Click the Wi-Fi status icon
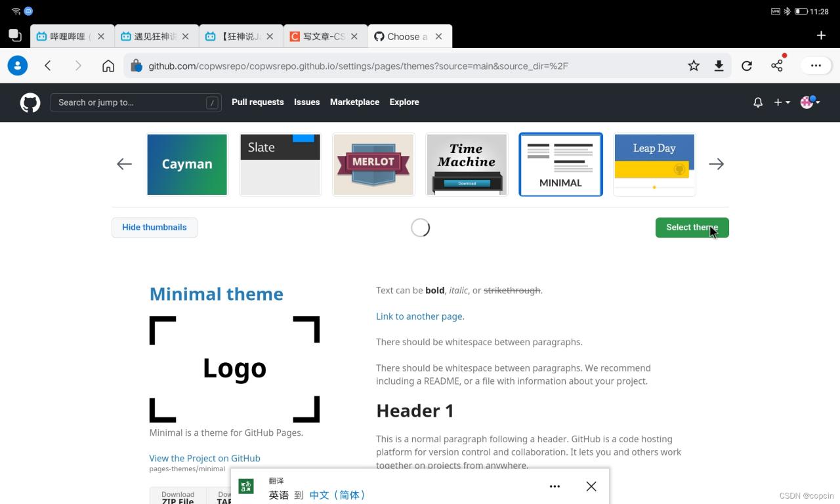 point(16,11)
